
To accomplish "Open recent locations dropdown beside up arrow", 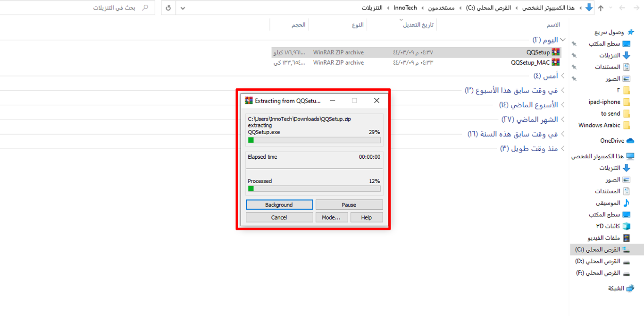I will 610,8.
